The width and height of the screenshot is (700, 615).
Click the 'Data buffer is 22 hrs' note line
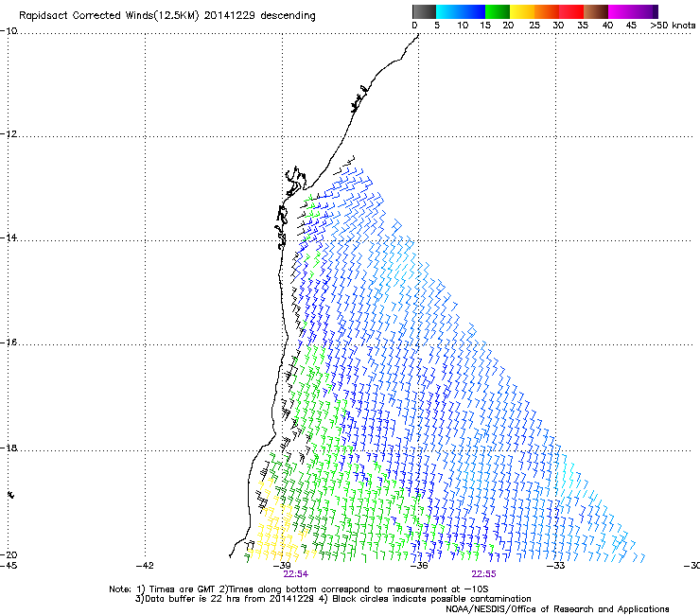pyautogui.click(x=333, y=599)
